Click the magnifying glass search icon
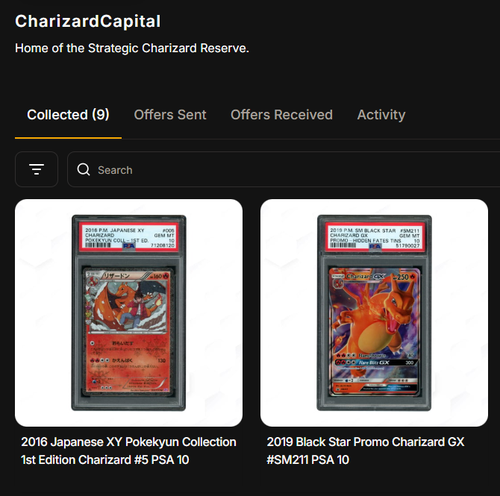This screenshot has height=496, width=500. [x=83, y=170]
